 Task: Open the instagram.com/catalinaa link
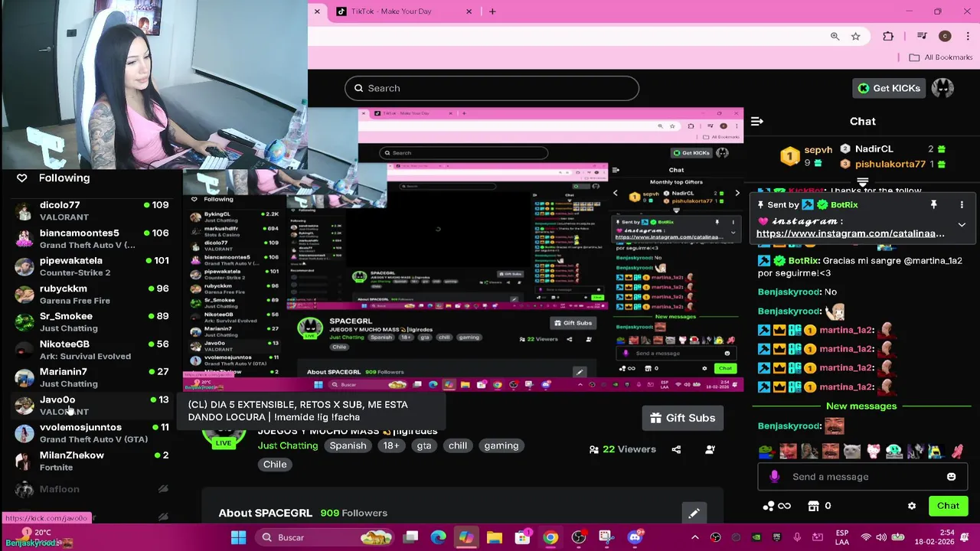point(850,233)
